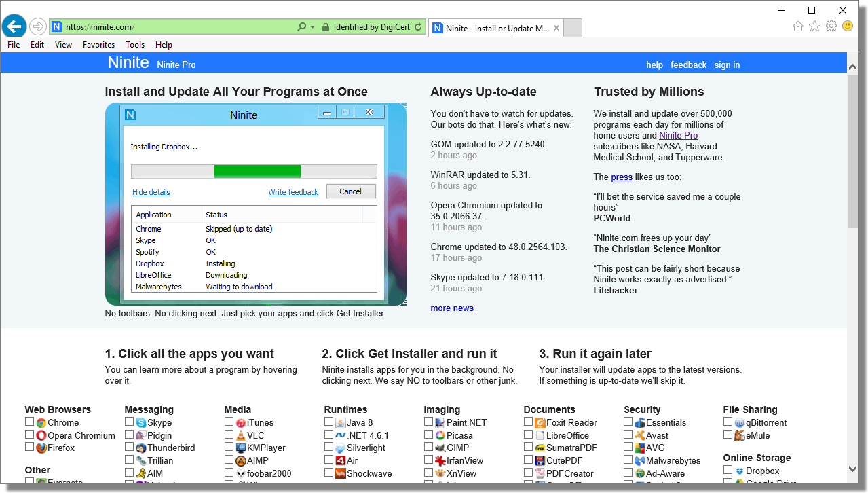
Task: Click the URL address field
Action: (x=176, y=27)
